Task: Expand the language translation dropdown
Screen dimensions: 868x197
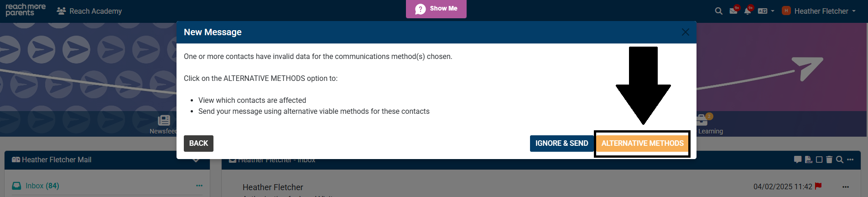Action: pos(766,11)
